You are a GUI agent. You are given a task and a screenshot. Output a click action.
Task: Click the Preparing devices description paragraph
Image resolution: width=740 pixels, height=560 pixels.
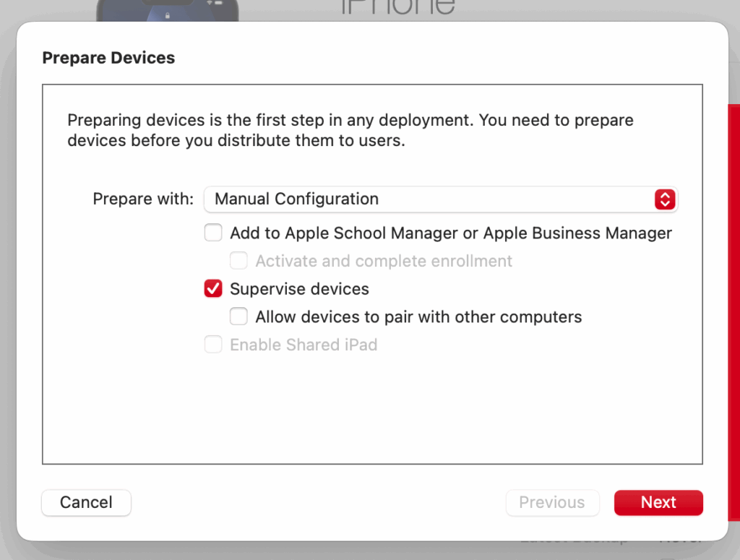350,130
